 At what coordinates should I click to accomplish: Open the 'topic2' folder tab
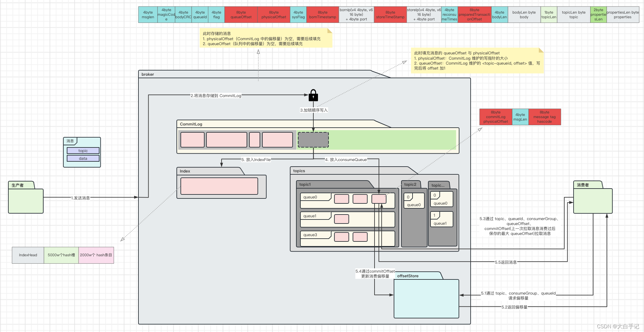(x=410, y=184)
